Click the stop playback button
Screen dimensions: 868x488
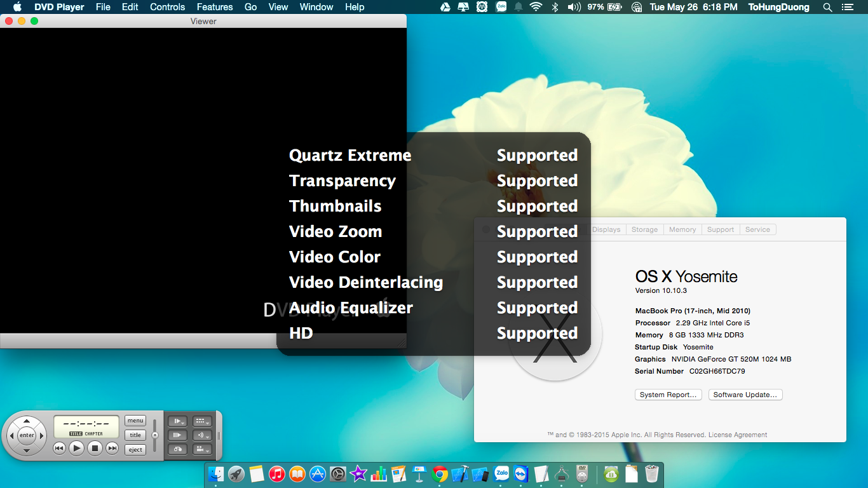[95, 449]
